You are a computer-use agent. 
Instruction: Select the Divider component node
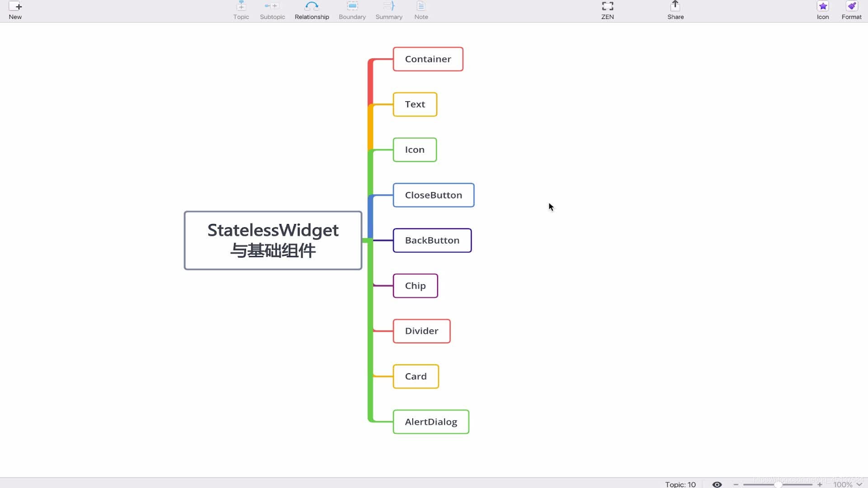(x=421, y=331)
